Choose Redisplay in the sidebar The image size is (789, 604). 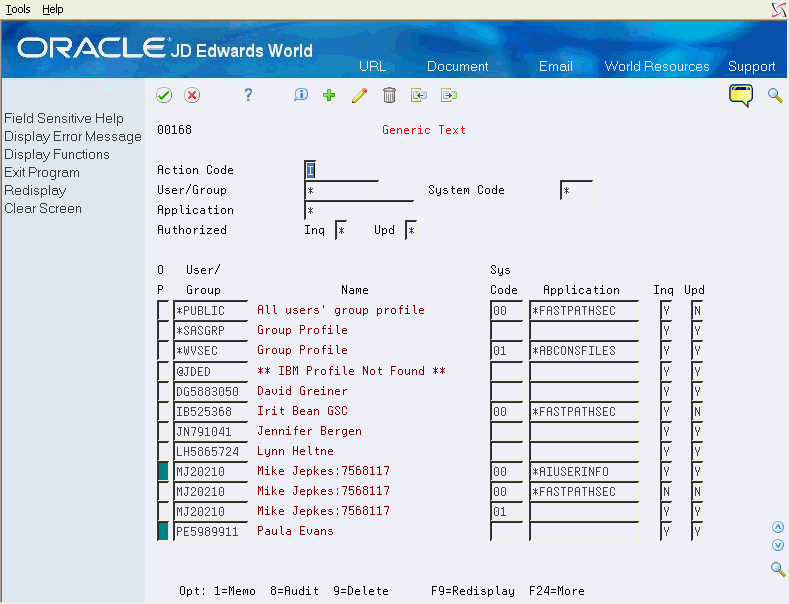click(35, 191)
